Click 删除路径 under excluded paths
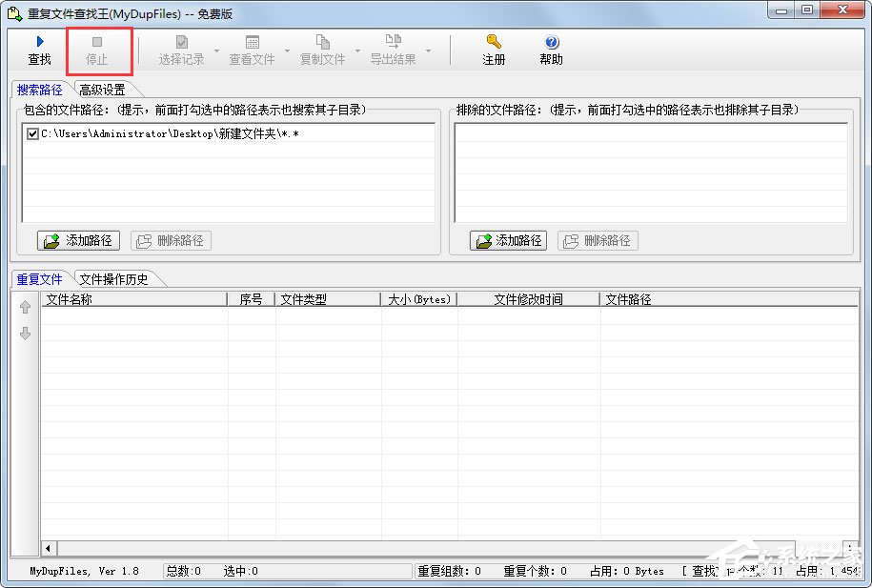Viewport: 872px width, 588px height. pyautogui.click(x=598, y=240)
